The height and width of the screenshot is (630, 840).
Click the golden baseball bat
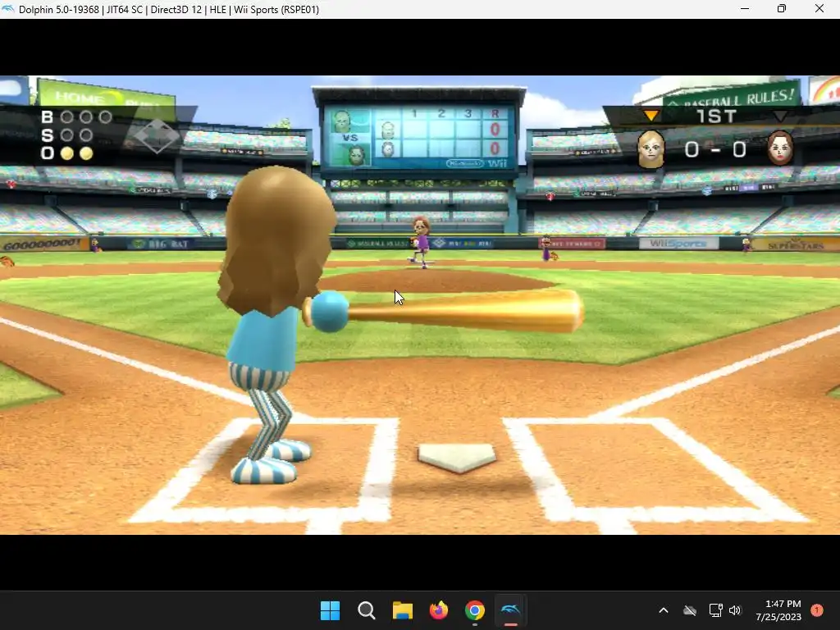click(445, 311)
